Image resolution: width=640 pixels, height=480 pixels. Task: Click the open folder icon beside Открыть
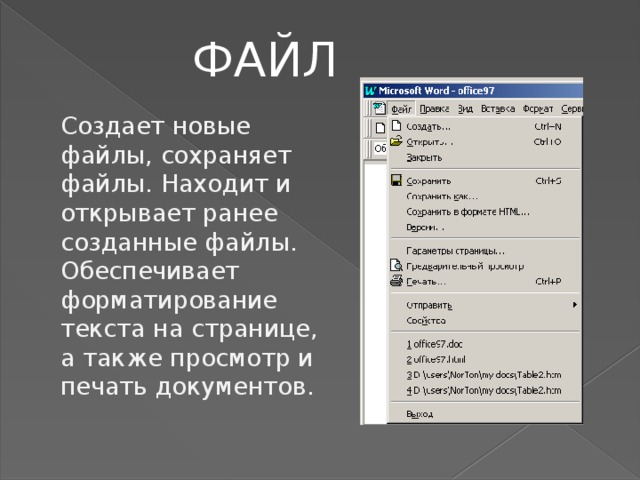396,141
